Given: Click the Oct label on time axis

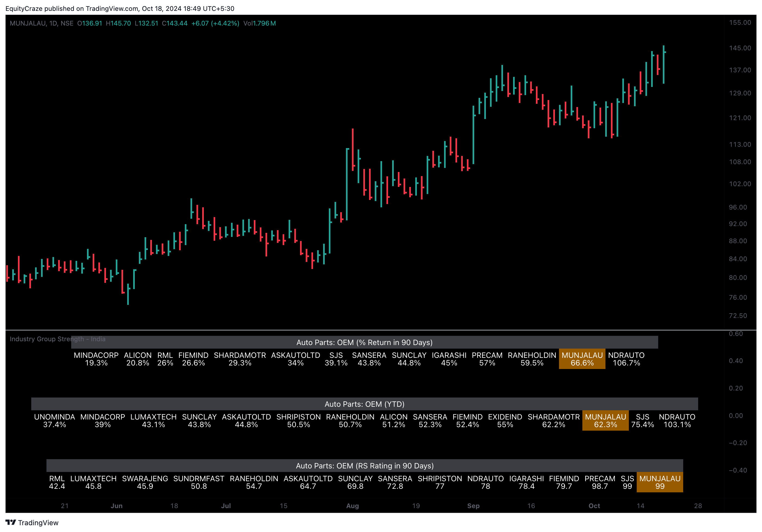Looking at the screenshot, I should [x=594, y=506].
